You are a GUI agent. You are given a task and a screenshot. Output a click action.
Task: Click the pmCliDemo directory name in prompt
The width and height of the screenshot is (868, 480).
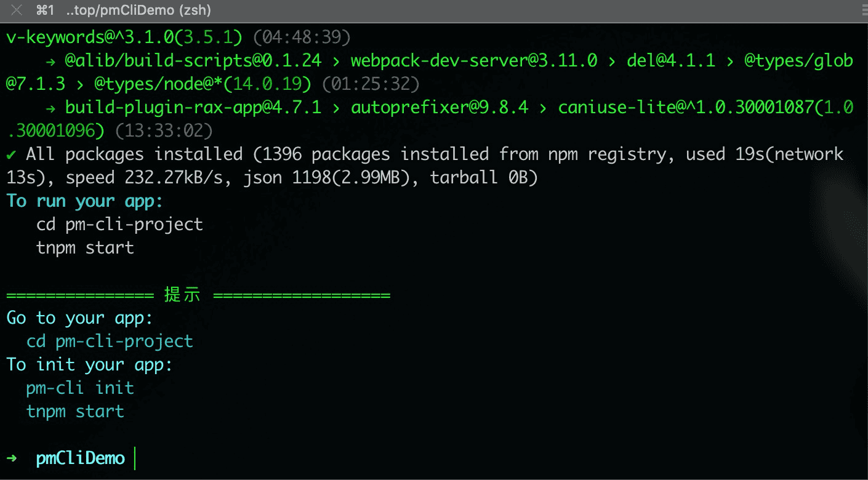[x=80, y=458]
